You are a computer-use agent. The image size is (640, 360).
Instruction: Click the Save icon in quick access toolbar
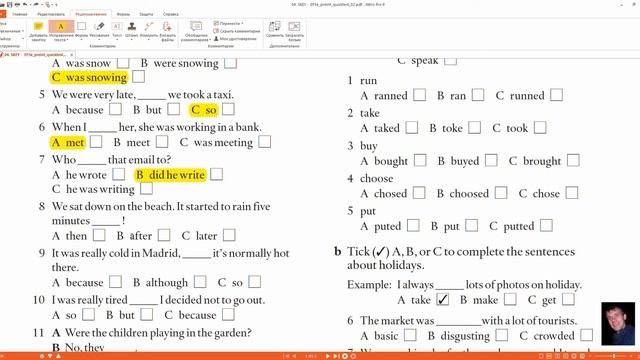click(x=9, y=4)
